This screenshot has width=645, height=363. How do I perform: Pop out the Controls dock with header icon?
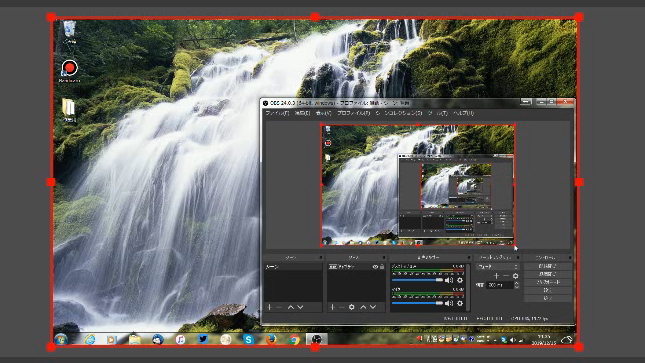(570, 258)
